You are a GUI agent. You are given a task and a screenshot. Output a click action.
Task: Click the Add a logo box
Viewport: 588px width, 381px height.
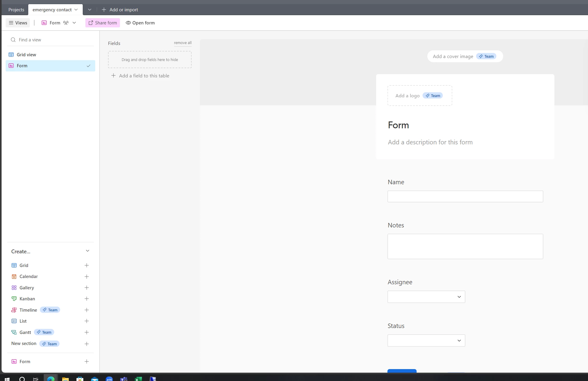[x=420, y=96]
